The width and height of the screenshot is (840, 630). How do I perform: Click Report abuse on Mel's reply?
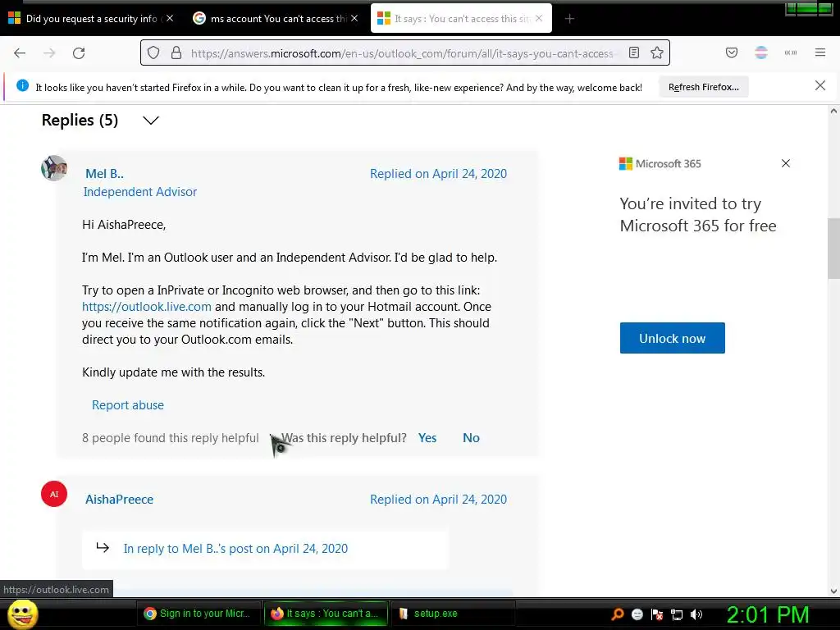click(x=128, y=405)
